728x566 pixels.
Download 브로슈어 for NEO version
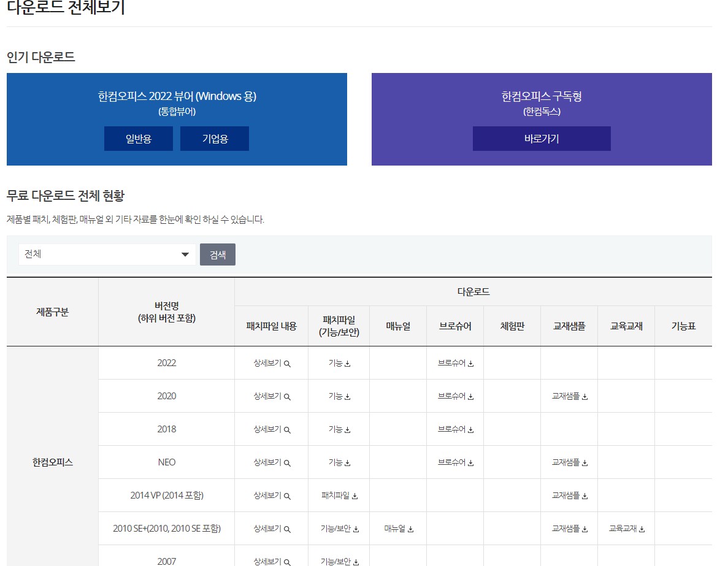point(456,462)
